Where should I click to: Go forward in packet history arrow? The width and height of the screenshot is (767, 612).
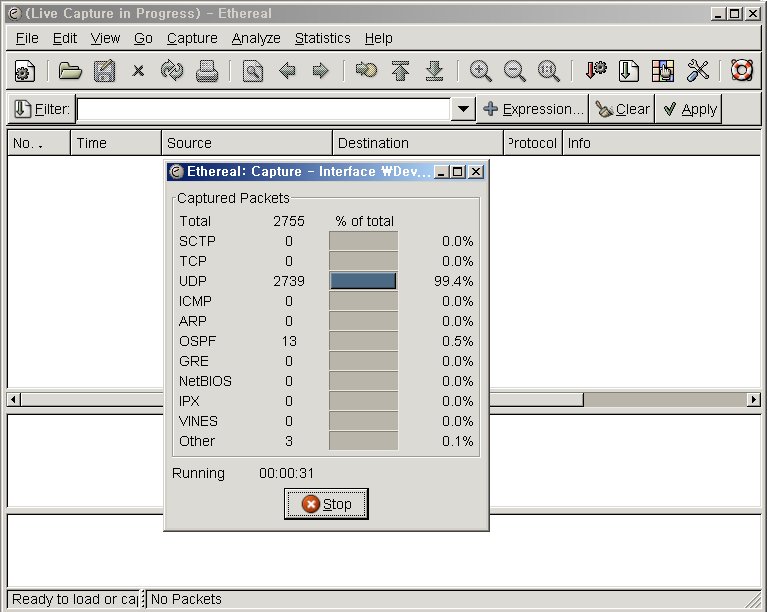pyautogui.click(x=320, y=71)
